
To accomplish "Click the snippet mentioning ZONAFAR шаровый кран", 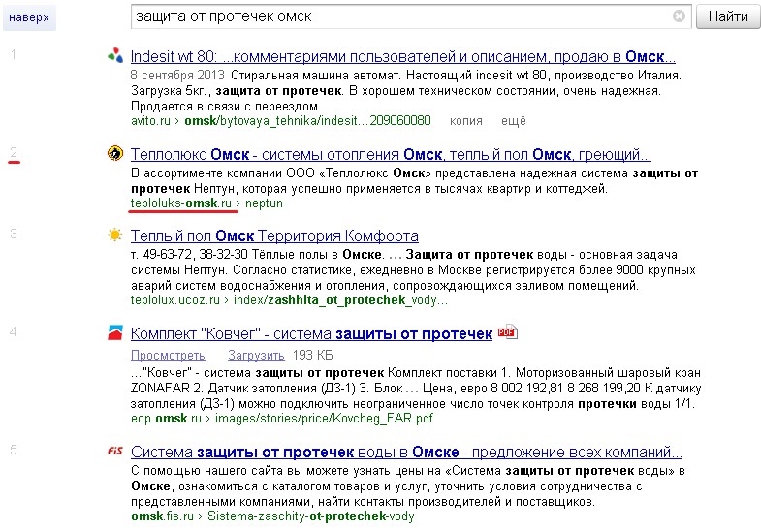I will (x=416, y=388).
